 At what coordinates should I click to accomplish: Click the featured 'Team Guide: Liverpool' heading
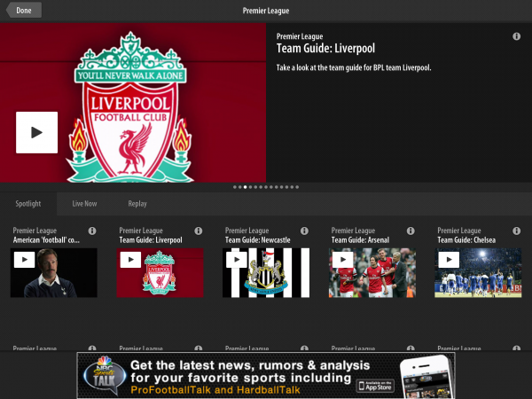(x=325, y=49)
